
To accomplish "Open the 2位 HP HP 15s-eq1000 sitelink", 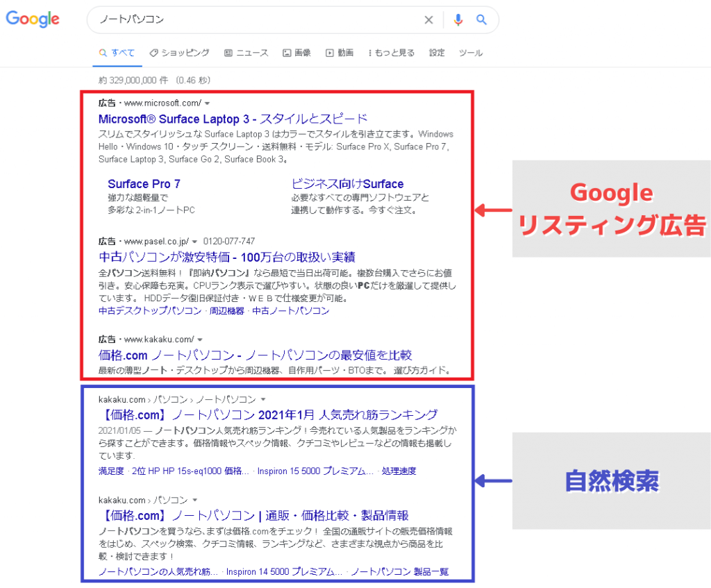I will 190,471.
